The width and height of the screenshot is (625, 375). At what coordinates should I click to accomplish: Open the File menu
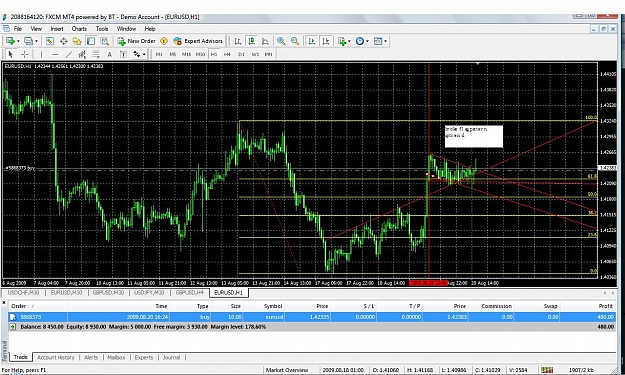tap(18, 29)
